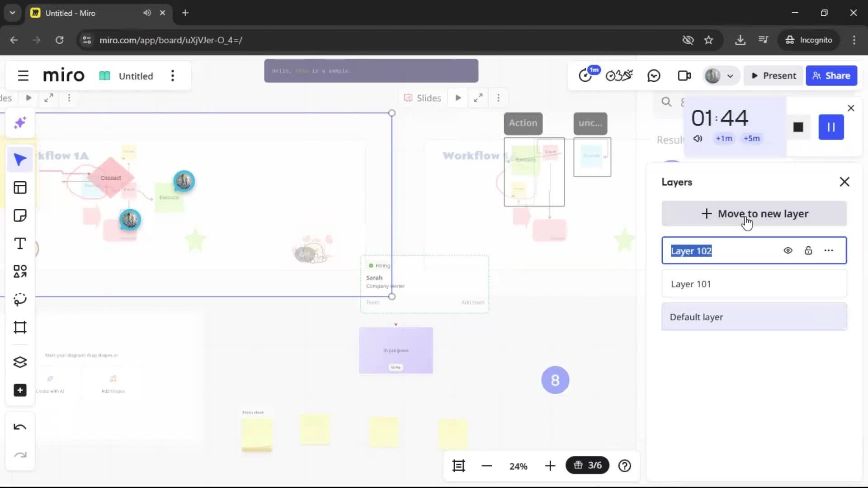This screenshot has width=868, height=488.
Task: Zoom in with the plus button
Action: [550, 466]
